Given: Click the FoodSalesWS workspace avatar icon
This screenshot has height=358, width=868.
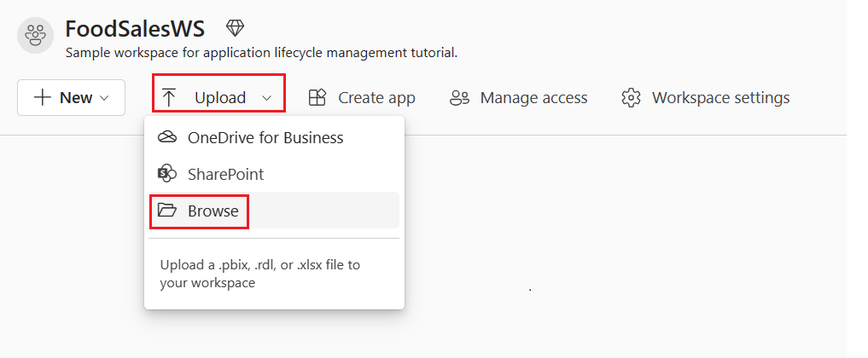Looking at the screenshot, I should (x=36, y=35).
